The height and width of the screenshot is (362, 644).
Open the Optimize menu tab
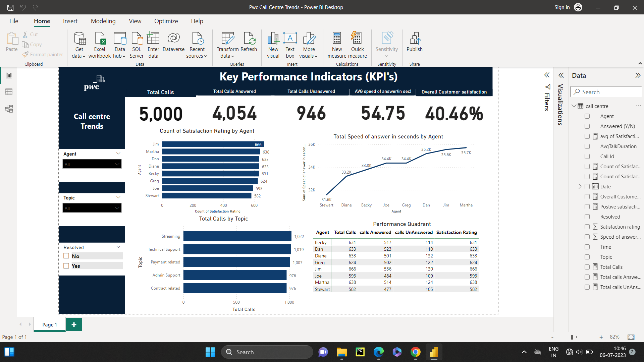(x=166, y=21)
